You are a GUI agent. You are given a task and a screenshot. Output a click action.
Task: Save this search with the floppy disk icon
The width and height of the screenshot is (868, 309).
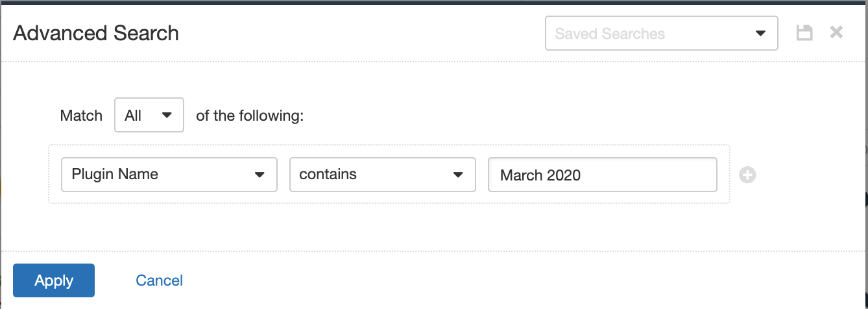(804, 33)
